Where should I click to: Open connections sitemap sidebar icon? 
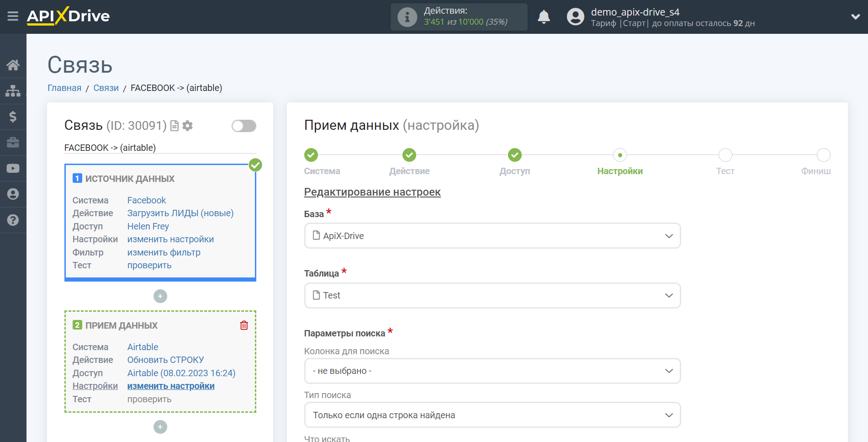(13, 91)
